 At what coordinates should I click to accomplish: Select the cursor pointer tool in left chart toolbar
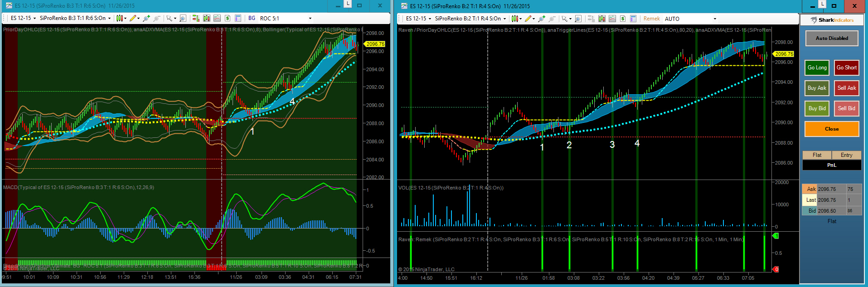[x=169, y=18]
